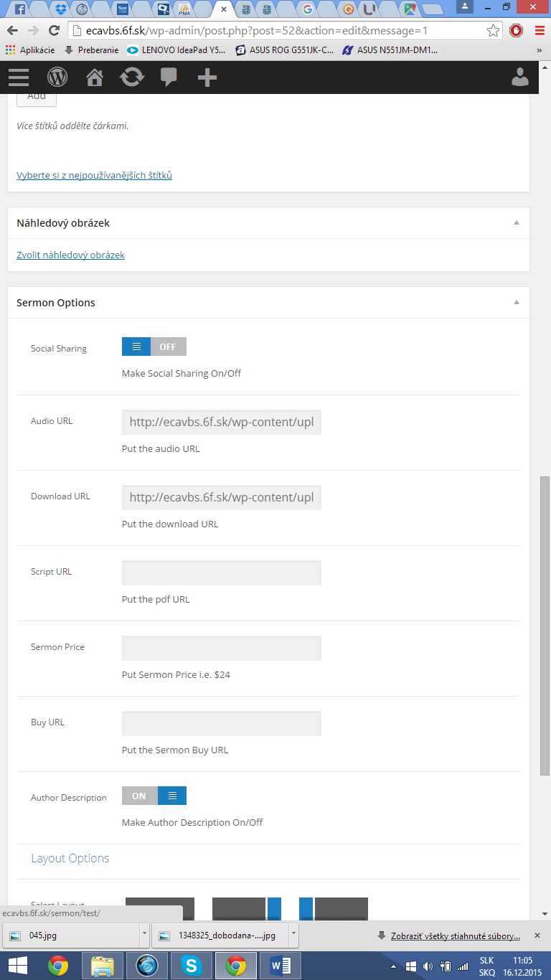
Task: Open the Preberanie bookmark
Action: [x=91, y=50]
